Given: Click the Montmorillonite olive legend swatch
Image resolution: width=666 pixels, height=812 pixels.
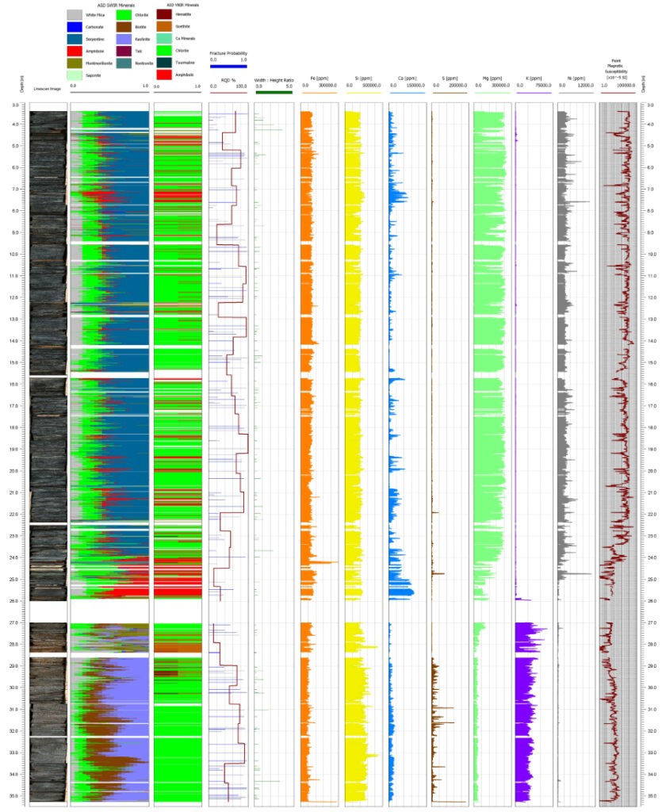Looking at the screenshot, I should pos(75,63).
